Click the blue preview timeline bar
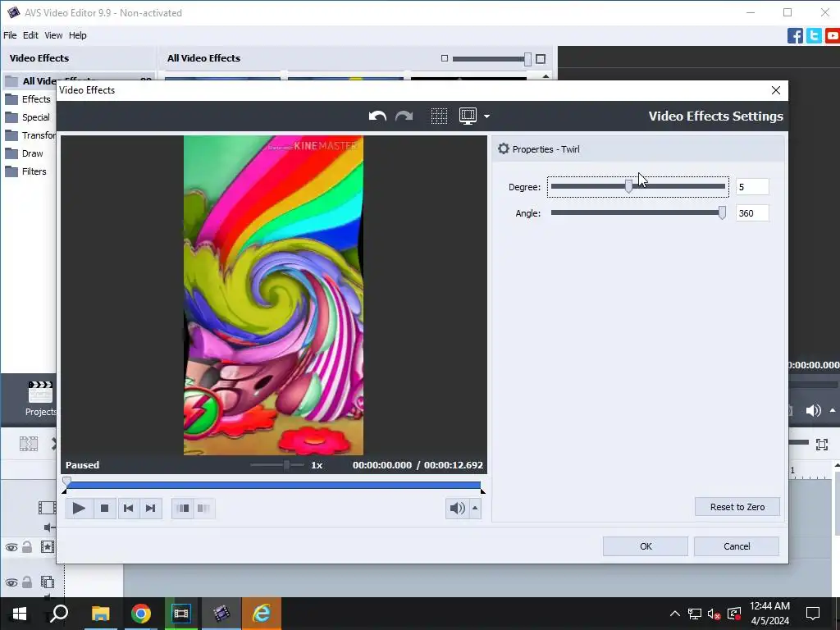 274,486
